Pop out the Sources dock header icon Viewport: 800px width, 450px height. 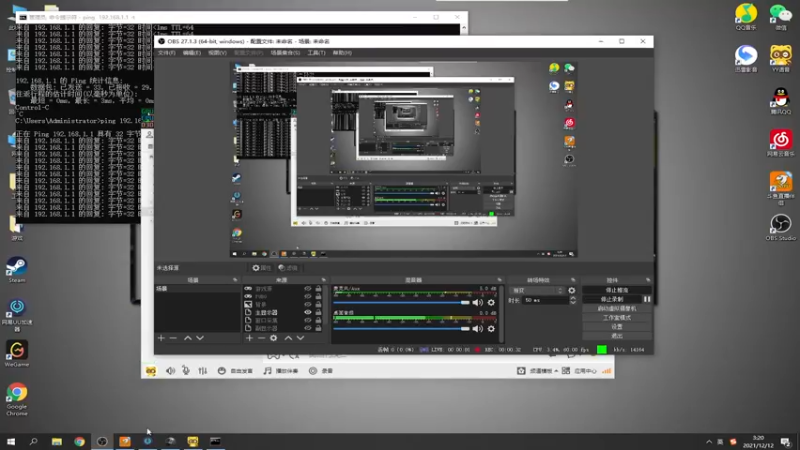click(x=323, y=280)
